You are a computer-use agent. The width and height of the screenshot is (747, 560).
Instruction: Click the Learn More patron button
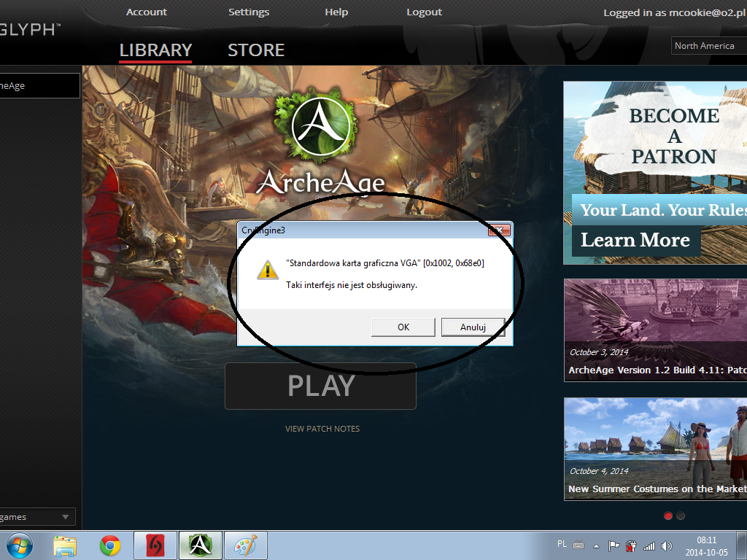pos(635,240)
